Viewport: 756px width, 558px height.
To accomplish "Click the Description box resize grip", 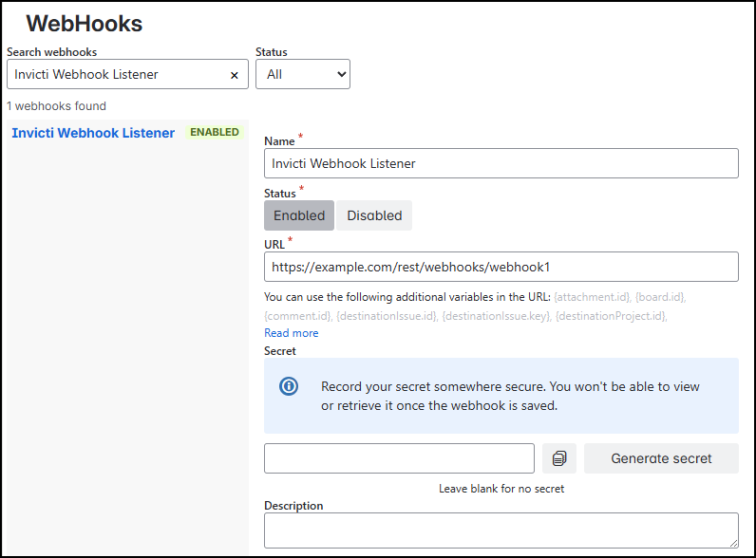I will coord(733,543).
